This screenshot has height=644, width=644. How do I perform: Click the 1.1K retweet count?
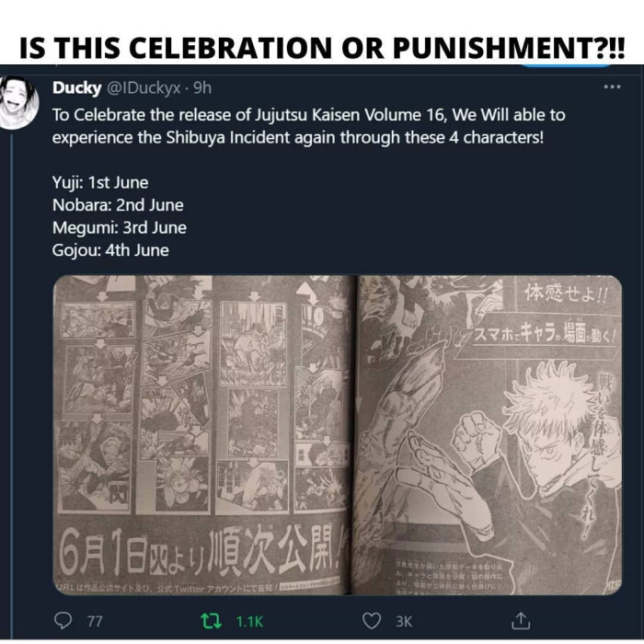(249, 621)
